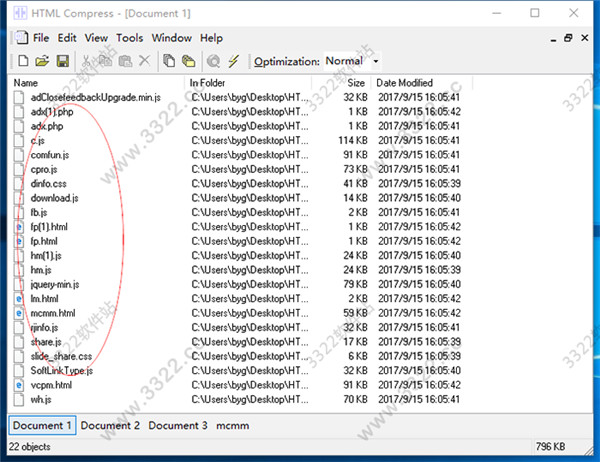Click the Save floppy disk icon

tap(63, 61)
